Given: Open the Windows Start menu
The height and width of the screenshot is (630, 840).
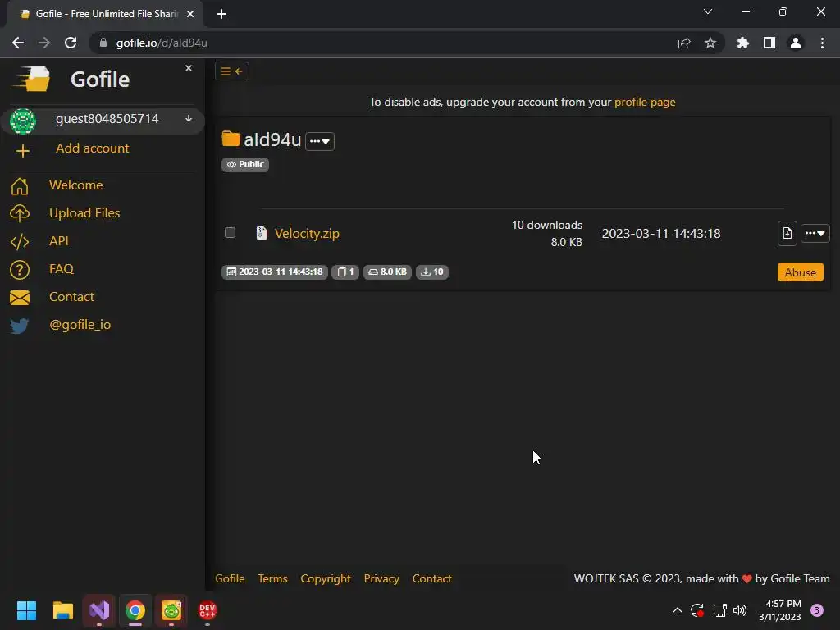Looking at the screenshot, I should pos(26,610).
